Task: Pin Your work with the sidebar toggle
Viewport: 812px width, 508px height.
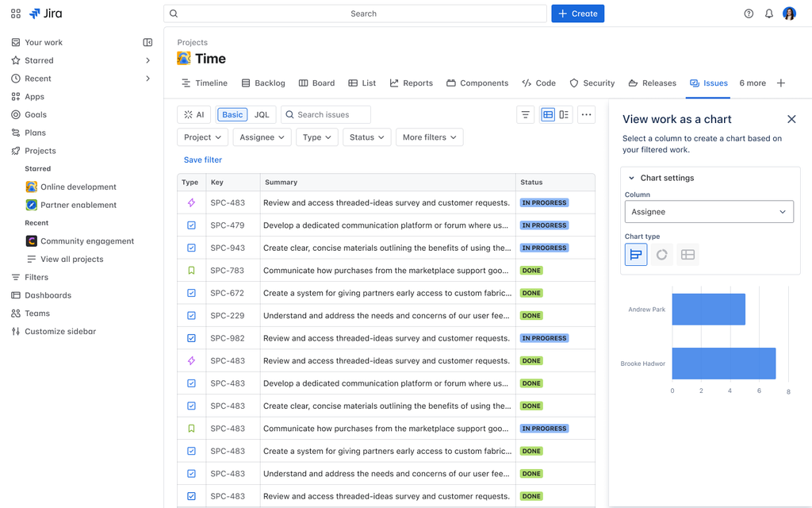Action: (147, 42)
